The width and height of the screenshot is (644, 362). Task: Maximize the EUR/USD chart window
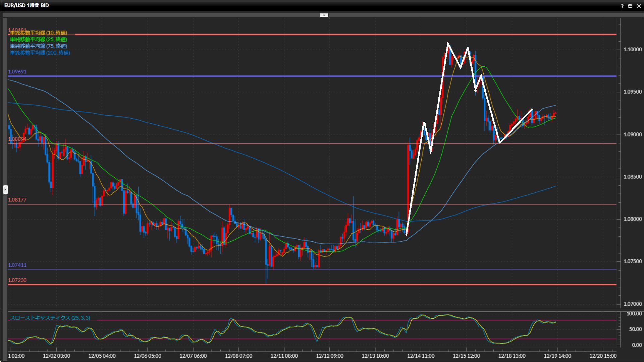click(x=630, y=6)
